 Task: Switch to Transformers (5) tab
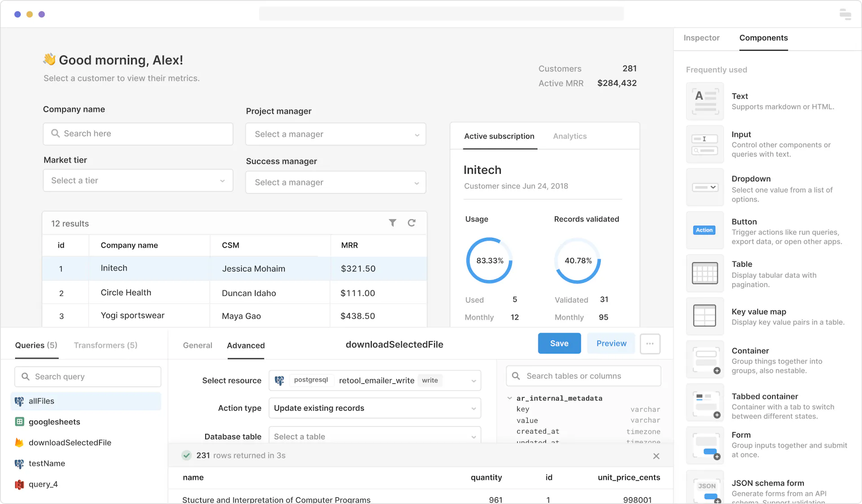pos(106,345)
